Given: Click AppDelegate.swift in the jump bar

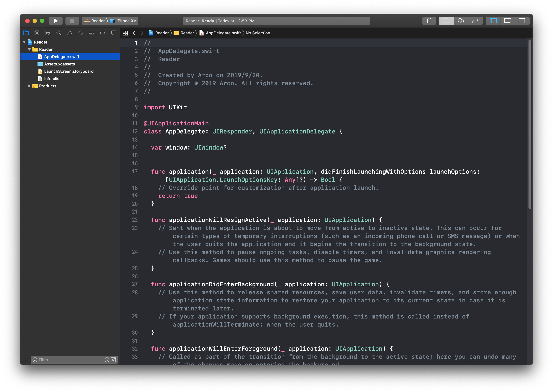Looking at the screenshot, I should click(223, 33).
